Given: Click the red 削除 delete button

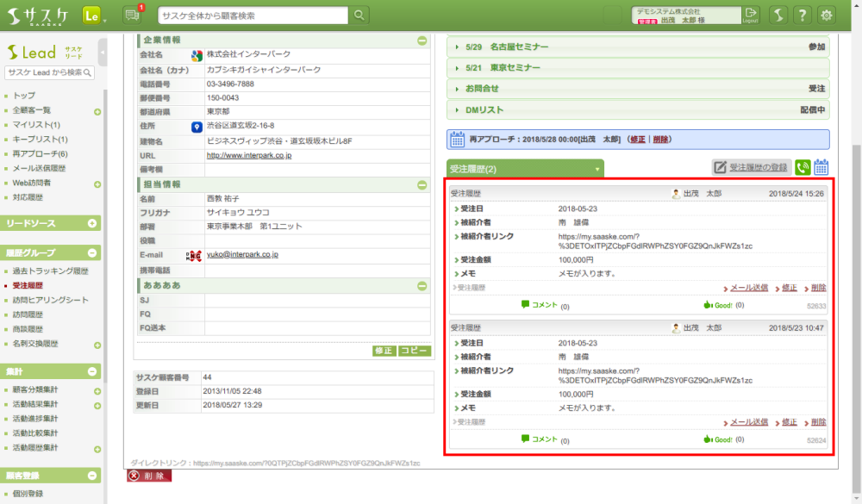Looking at the screenshot, I should pyautogui.click(x=149, y=476).
